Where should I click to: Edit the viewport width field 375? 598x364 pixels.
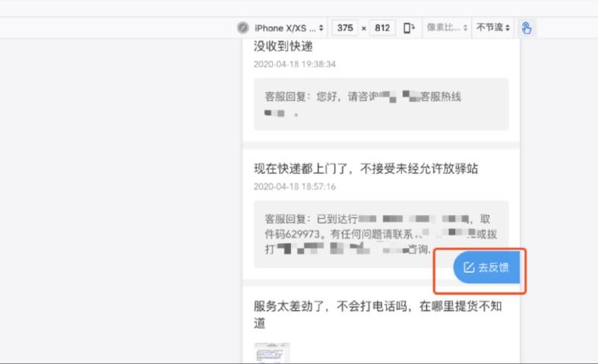tap(345, 28)
